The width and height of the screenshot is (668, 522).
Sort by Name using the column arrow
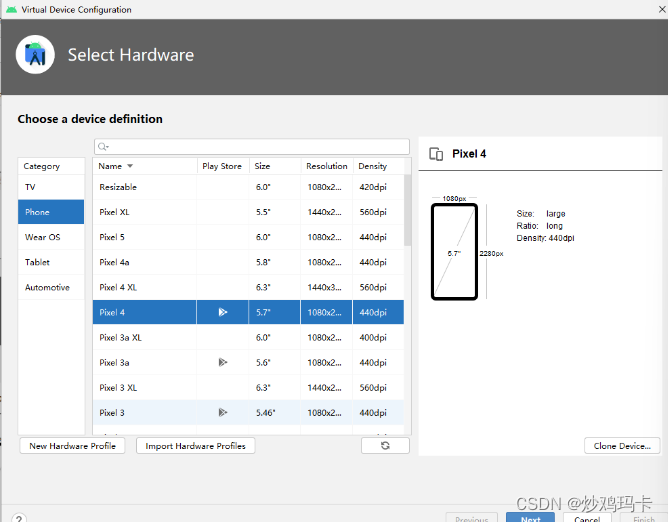tap(130, 166)
